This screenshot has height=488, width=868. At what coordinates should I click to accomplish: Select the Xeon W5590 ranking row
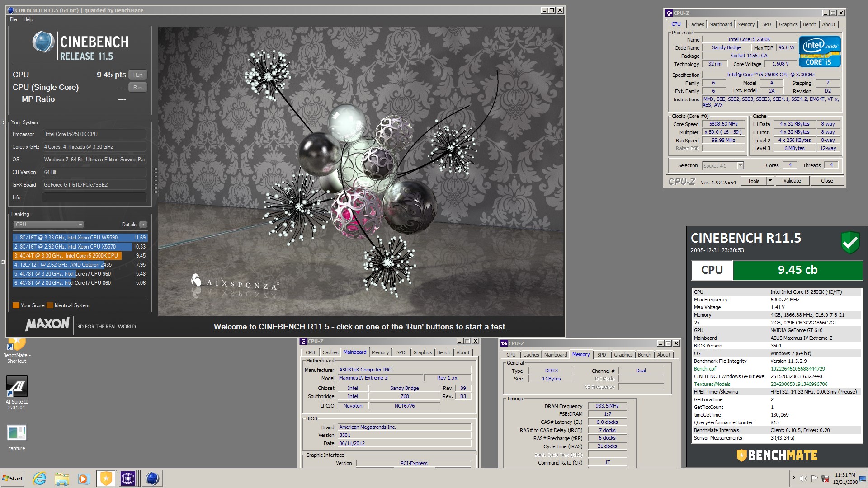[x=80, y=238]
